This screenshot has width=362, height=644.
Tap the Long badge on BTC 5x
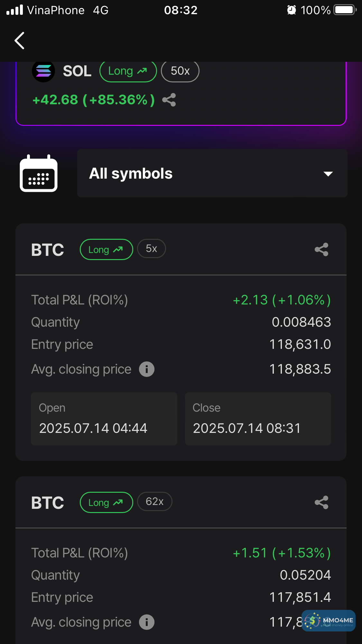[x=106, y=249]
